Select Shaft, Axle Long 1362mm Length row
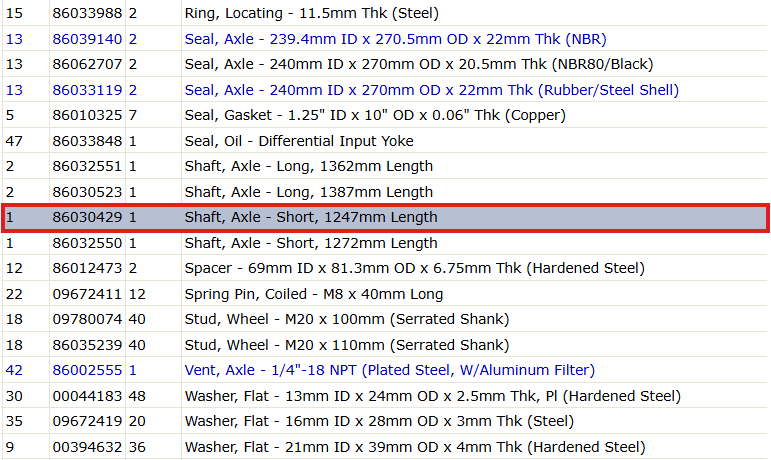The image size is (771, 460). coord(385,166)
